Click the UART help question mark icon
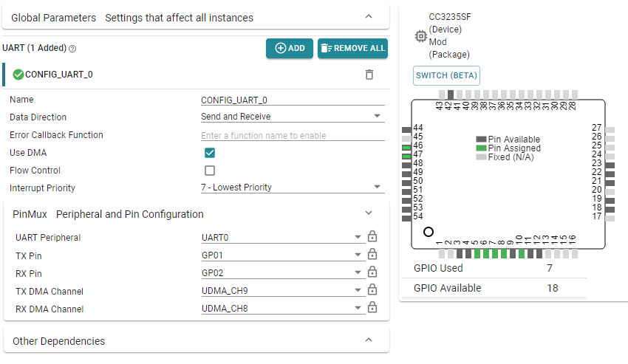Viewport: 628px width, 364px height. coord(72,49)
